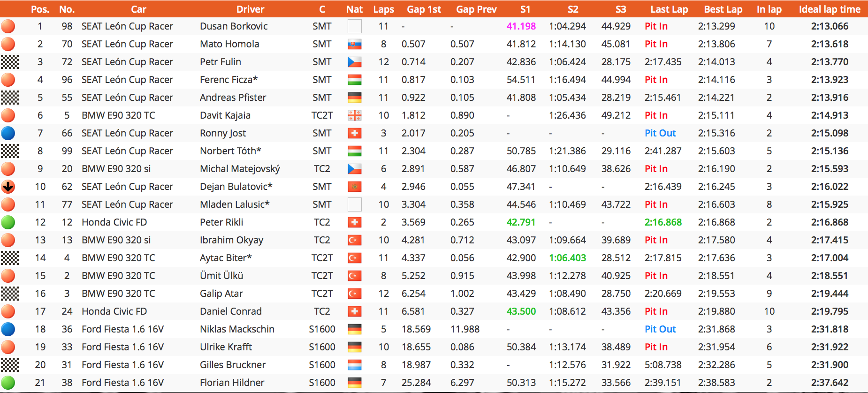The height and width of the screenshot is (393, 868).
Task: Click the orange status ball for Ferenc Ficza
Action: pyautogui.click(x=8, y=80)
